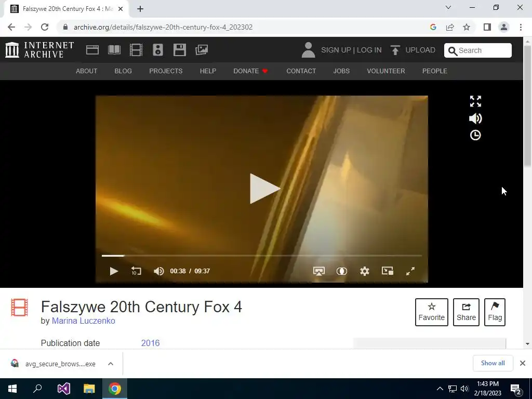
Task: Open the Windows Start menu
Action: [x=12, y=389]
